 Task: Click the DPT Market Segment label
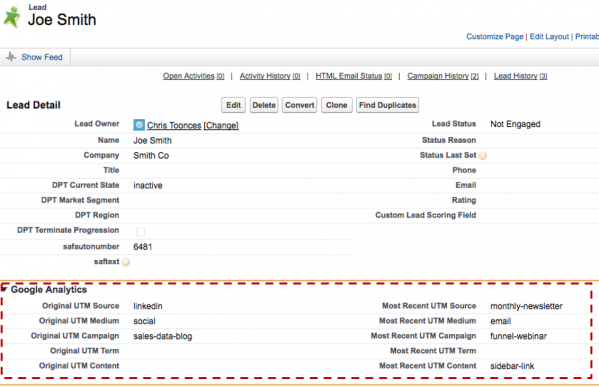[80, 200]
